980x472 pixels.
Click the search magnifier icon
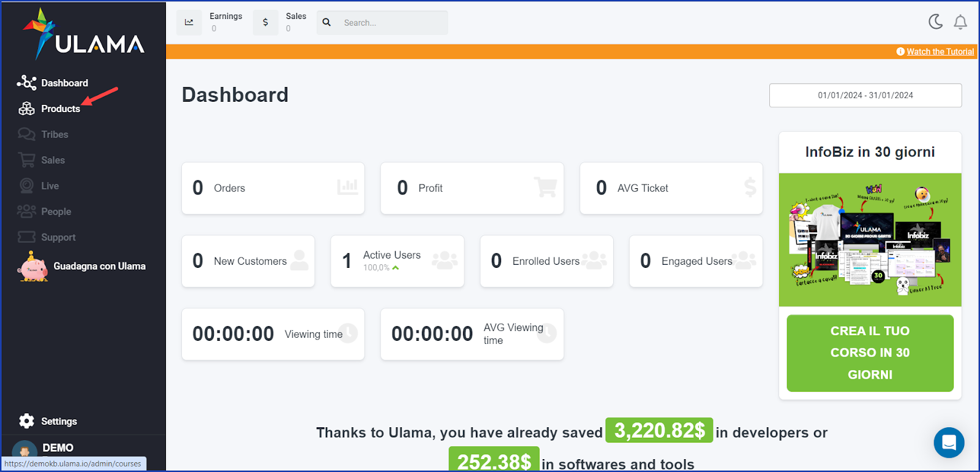click(x=327, y=23)
